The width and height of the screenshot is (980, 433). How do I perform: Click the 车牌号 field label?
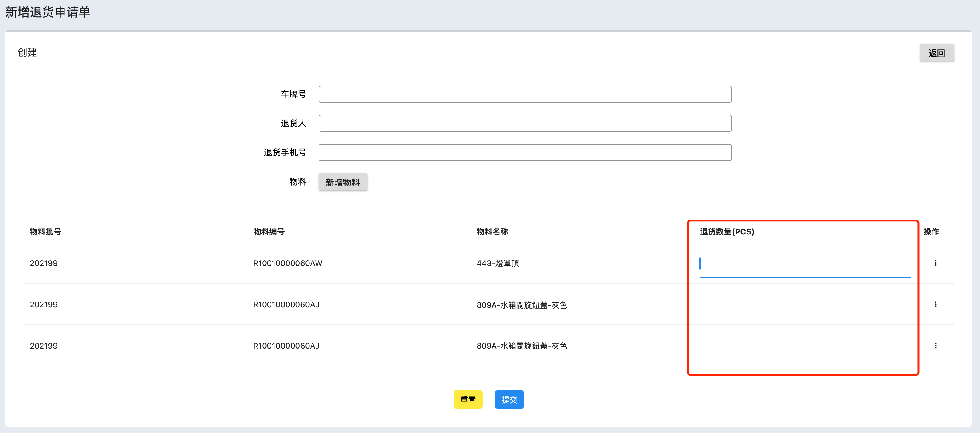pyautogui.click(x=293, y=94)
